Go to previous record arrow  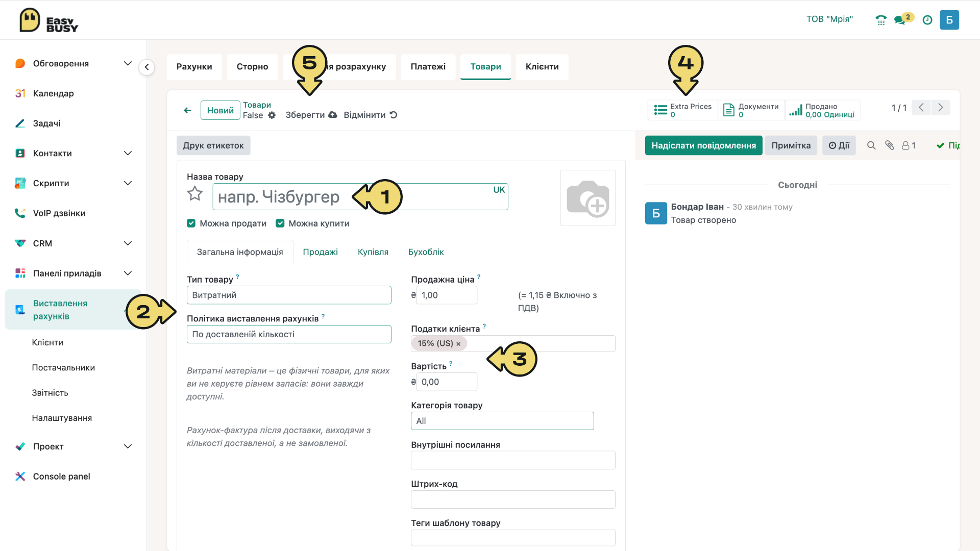point(921,108)
